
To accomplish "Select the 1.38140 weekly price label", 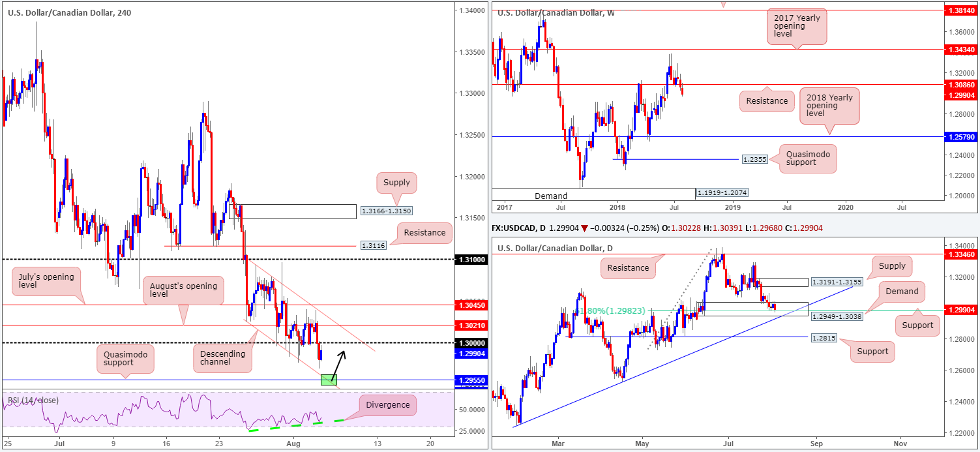I will pos(961,11).
